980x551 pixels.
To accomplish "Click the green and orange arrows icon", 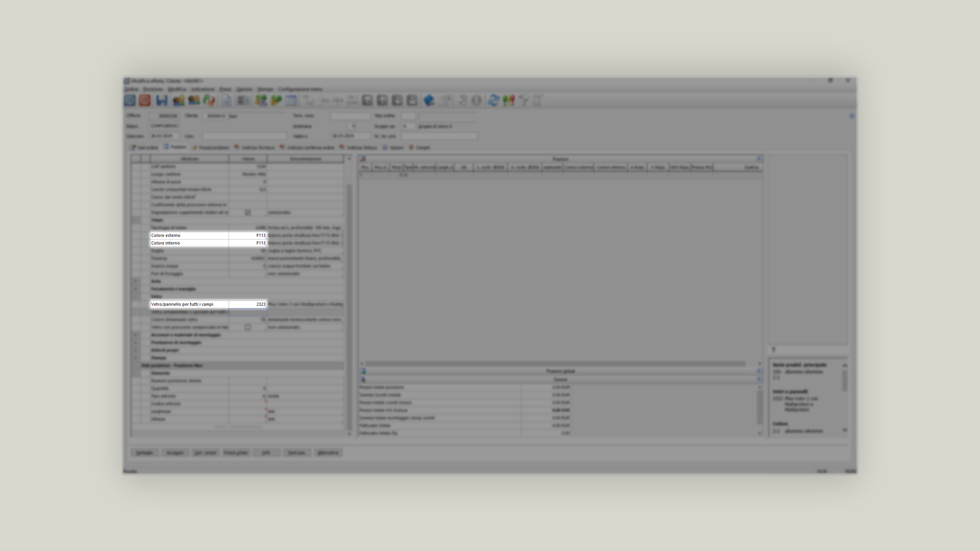I will pos(209,101).
